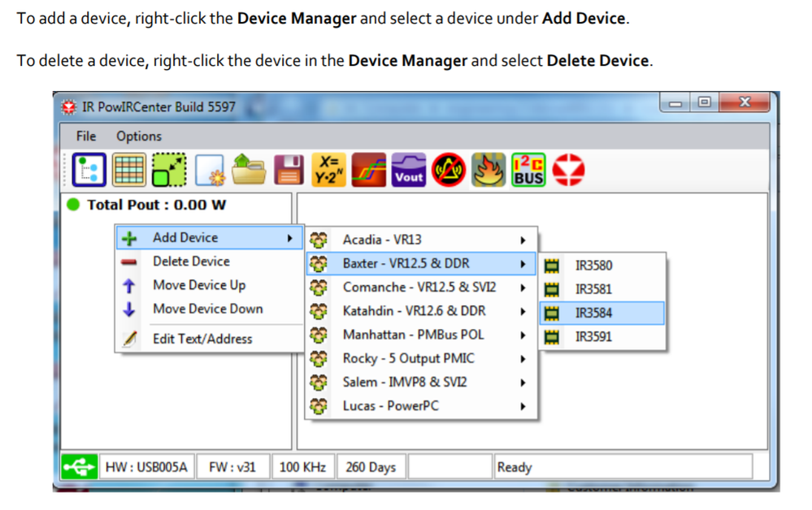Select Move Device Up
The image size is (812, 510).
209,285
